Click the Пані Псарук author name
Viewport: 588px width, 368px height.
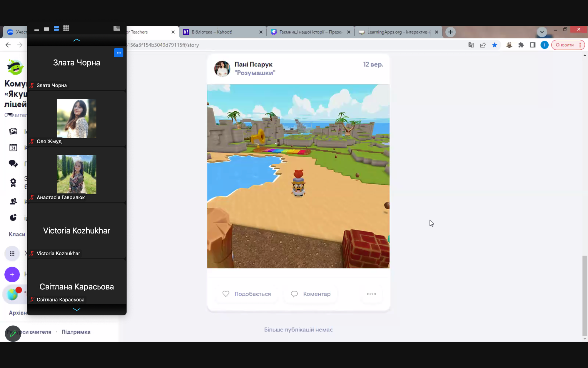click(x=253, y=64)
